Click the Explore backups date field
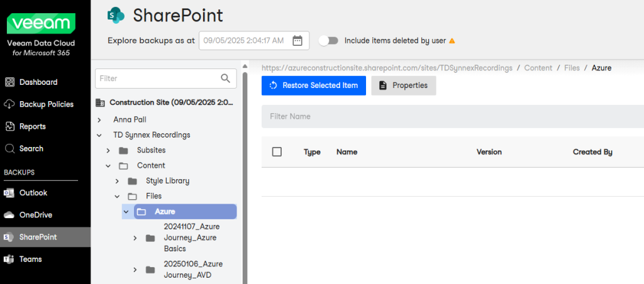 [254, 41]
